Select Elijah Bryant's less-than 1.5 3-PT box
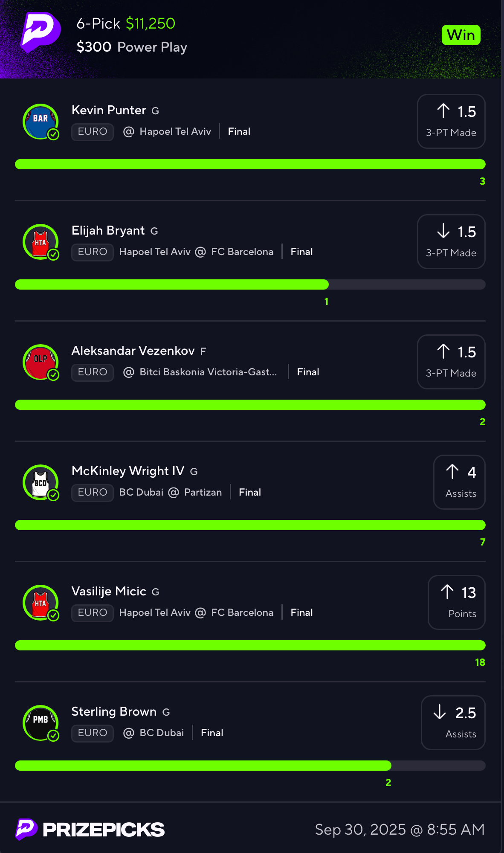The image size is (504, 853). 451,242
